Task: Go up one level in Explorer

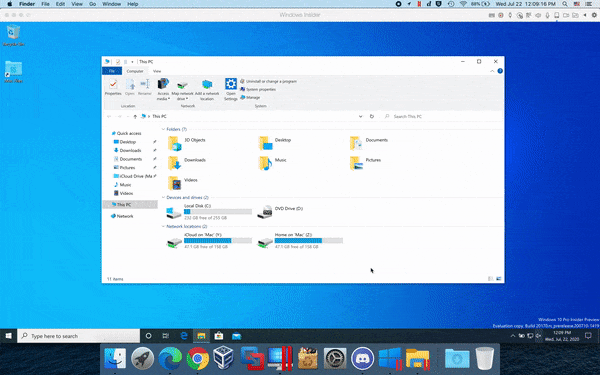Action: pyautogui.click(x=135, y=116)
